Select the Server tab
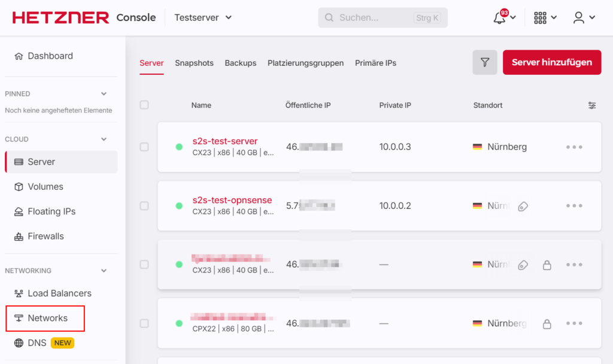This screenshot has width=613, height=364. tap(151, 63)
